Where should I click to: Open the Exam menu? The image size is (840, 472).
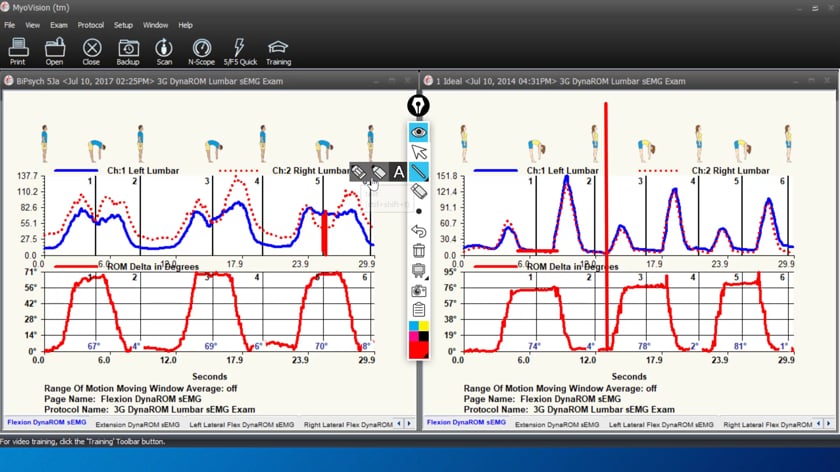59,25
